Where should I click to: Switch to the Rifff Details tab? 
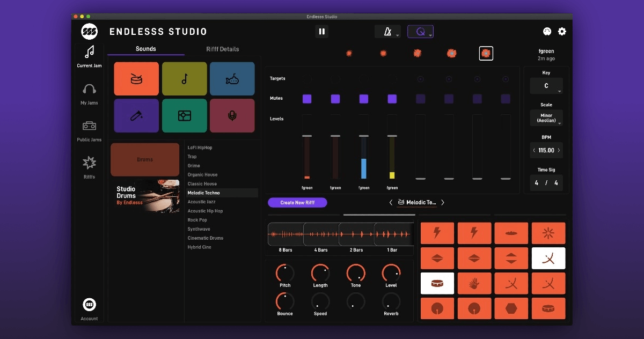(223, 49)
